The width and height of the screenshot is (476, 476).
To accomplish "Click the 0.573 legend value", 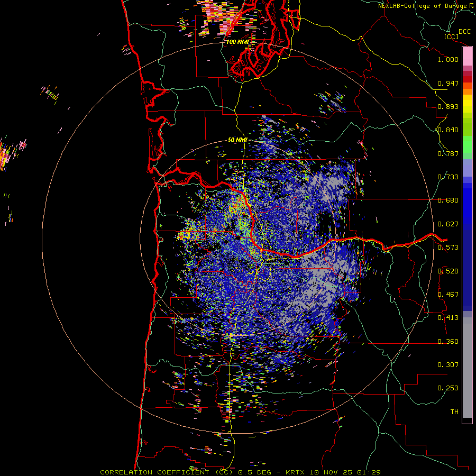I will [x=448, y=248].
